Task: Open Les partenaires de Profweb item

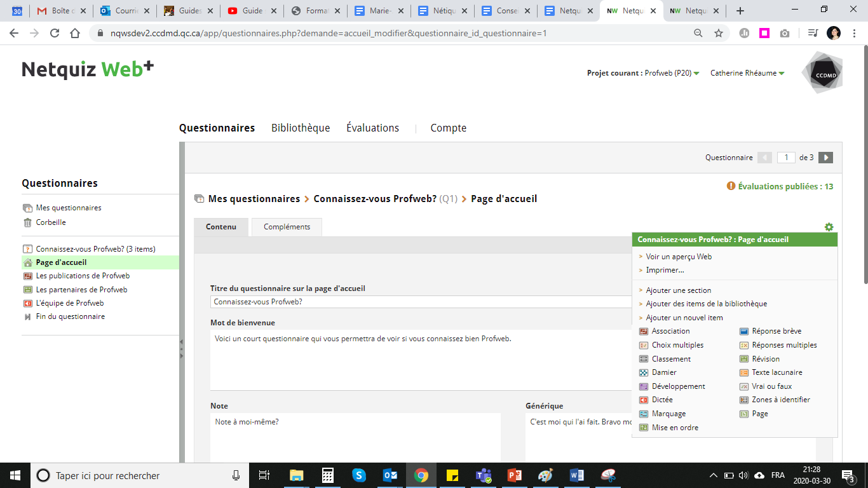Action: [81, 290]
